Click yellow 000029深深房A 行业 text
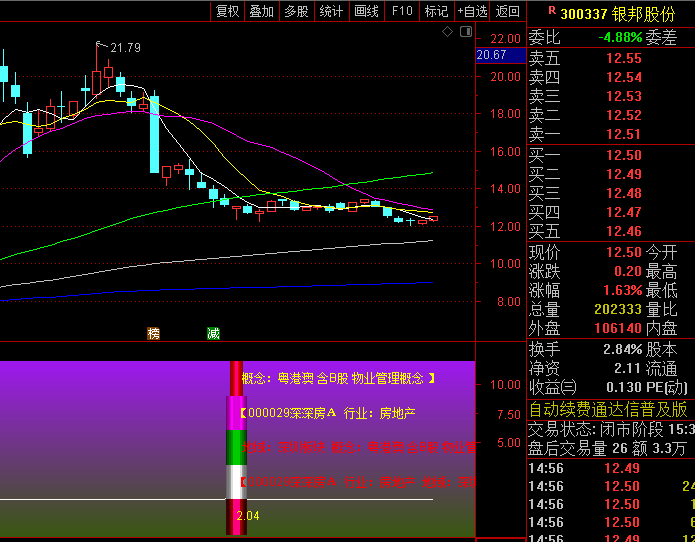Image resolution: width=695 pixels, height=542 pixels. tap(328, 413)
